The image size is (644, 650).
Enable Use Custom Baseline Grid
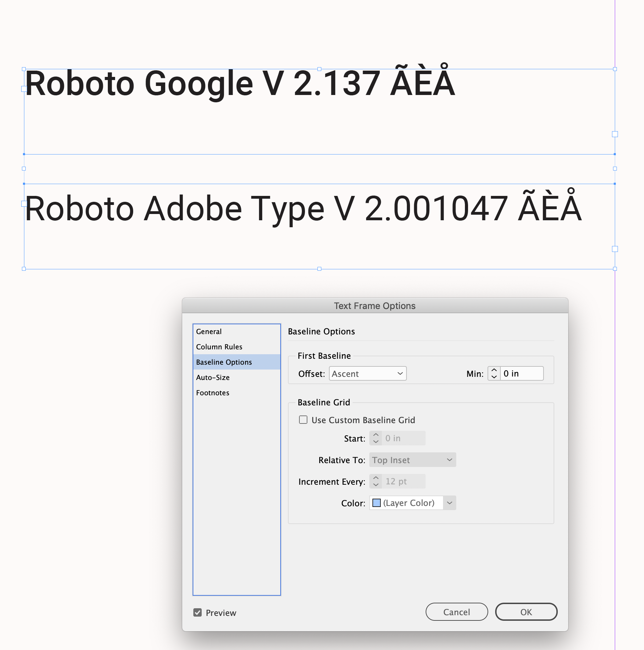[x=303, y=420]
